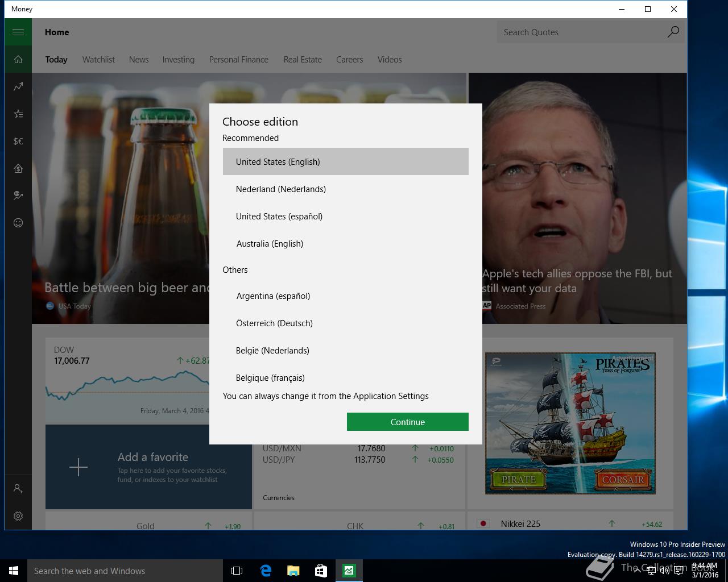Viewport: 728px width, 582px height.
Task: Open the Pirates game advertisement
Action: point(570,423)
